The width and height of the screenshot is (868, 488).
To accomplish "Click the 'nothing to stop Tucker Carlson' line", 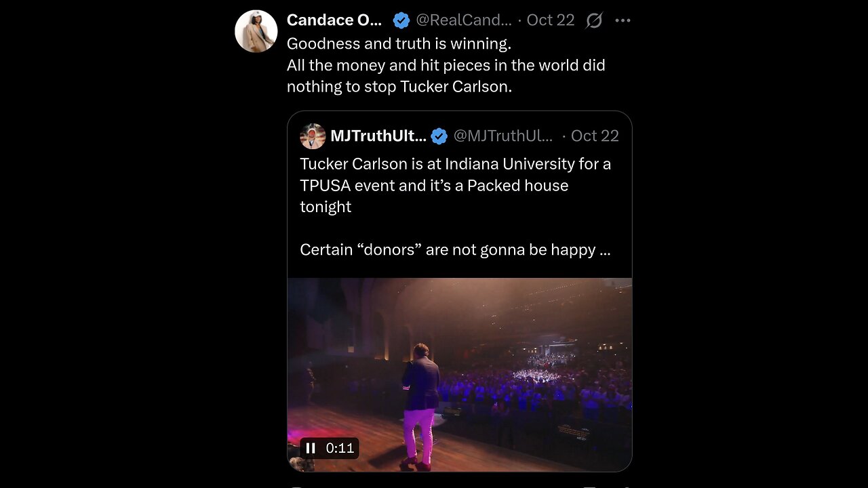I will coord(399,87).
